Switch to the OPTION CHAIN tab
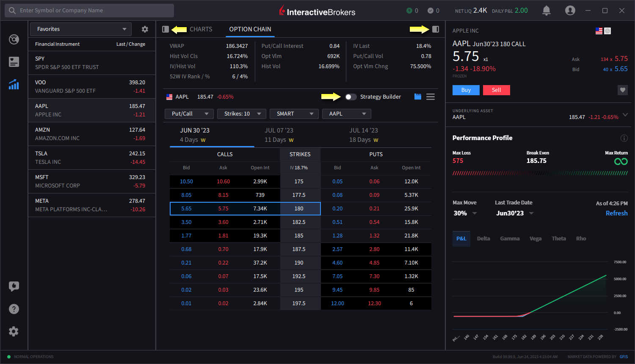Viewport: 635px width, 364px height. (x=250, y=29)
